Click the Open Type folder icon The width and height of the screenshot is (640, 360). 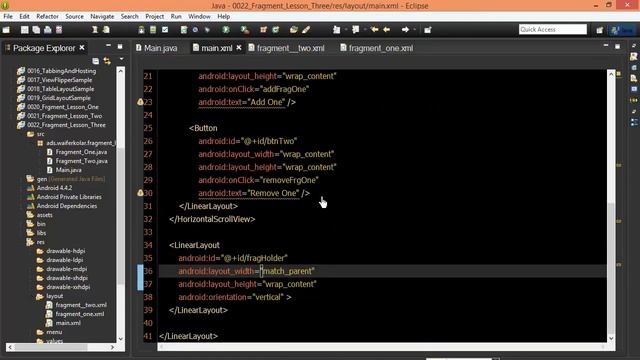click(293, 30)
